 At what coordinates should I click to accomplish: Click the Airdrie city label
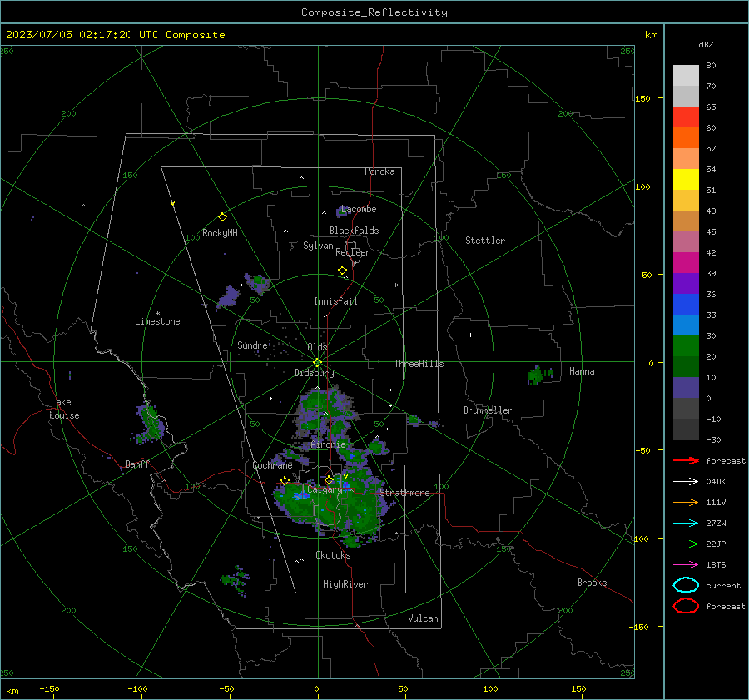click(328, 444)
